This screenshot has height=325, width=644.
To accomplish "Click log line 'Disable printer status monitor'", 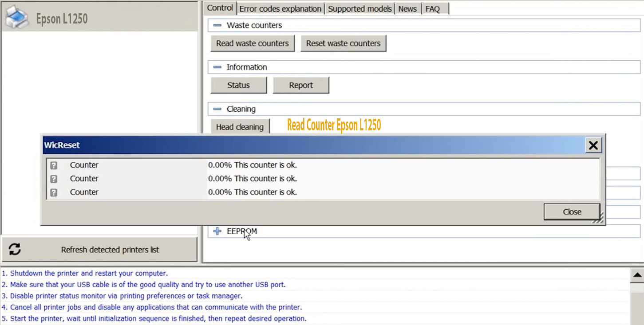I will click(x=122, y=296).
